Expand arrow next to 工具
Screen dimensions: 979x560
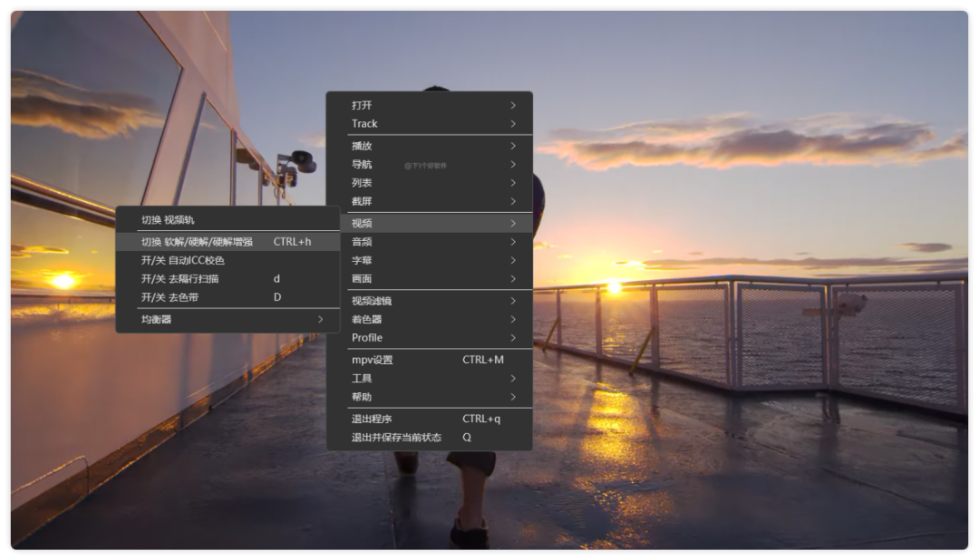pos(513,379)
